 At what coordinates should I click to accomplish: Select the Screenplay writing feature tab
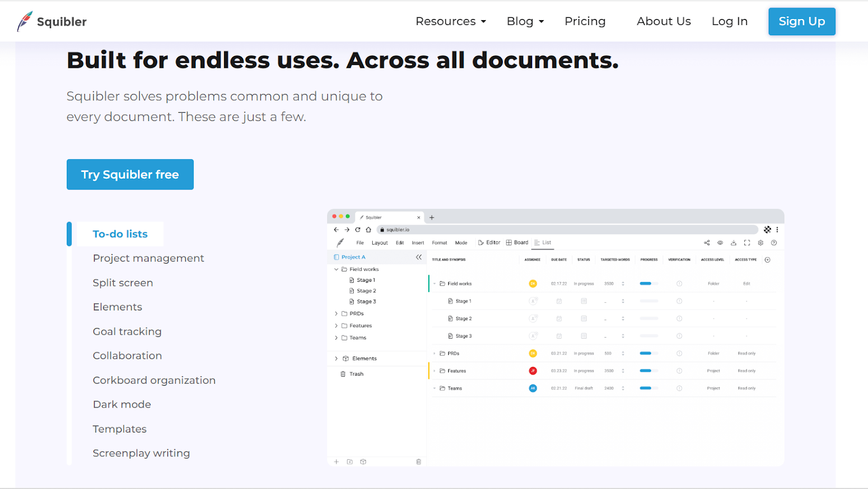[x=141, y=453]
